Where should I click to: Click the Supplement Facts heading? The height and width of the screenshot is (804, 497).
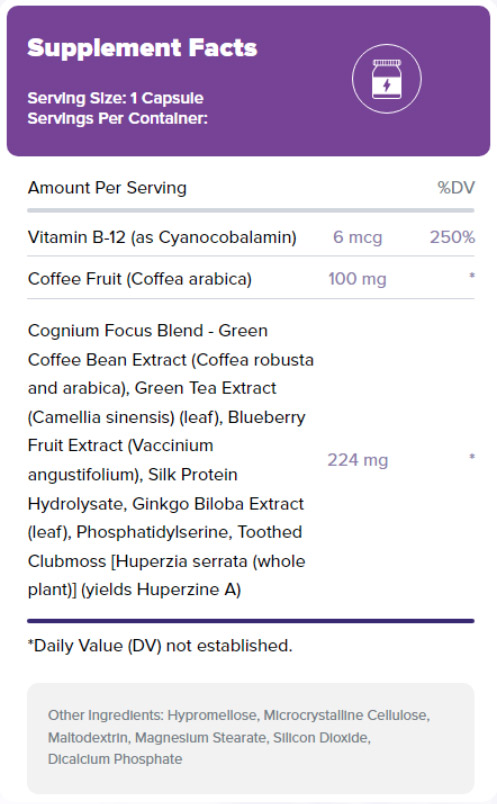point(142,48)
